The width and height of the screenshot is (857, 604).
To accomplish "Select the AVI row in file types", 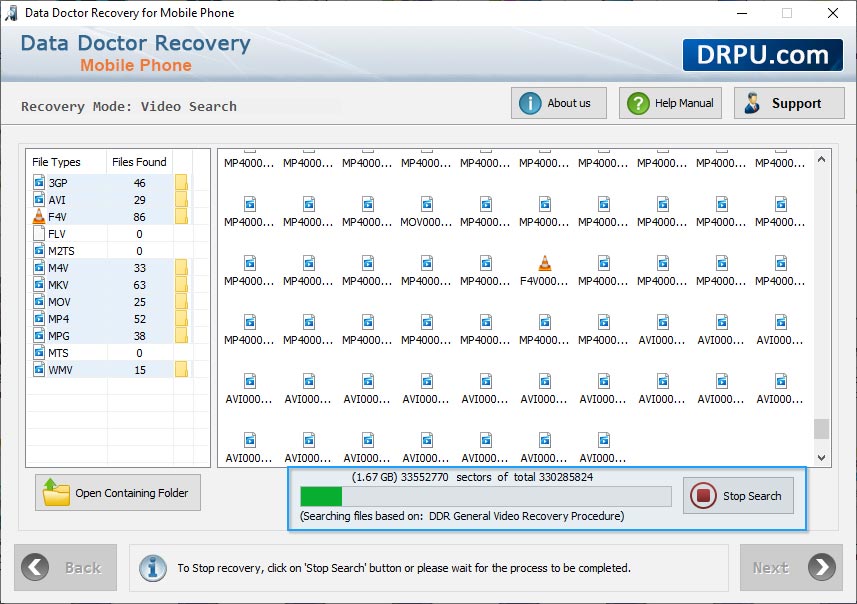I will [x=109, y=200].
